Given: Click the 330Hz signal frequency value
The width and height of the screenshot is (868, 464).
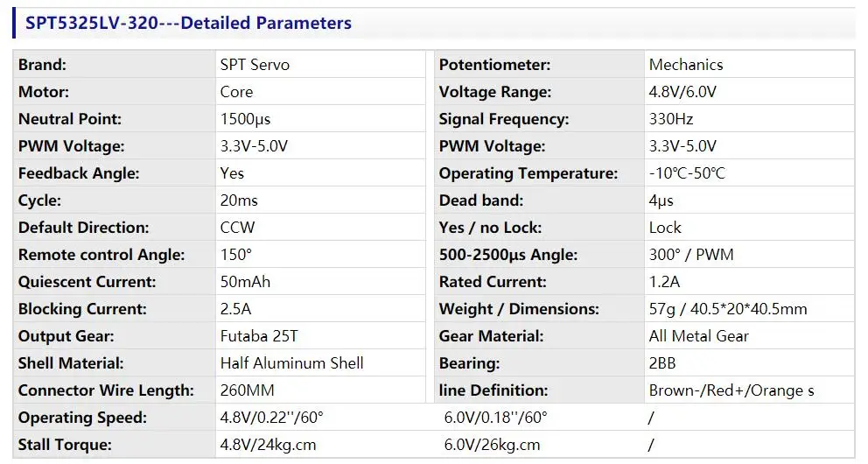Looking at the screenshot, I should pyautogui.click(x=671, y=119).
